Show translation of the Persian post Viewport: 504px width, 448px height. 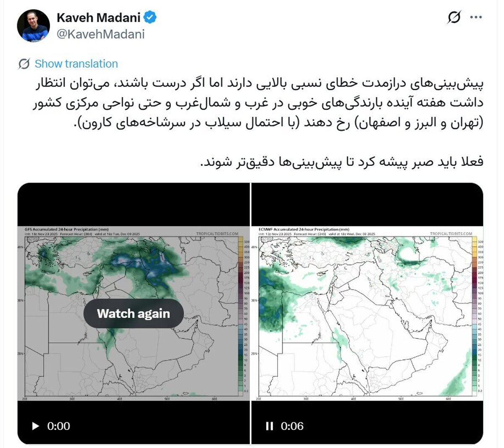[x=76, y=64]
